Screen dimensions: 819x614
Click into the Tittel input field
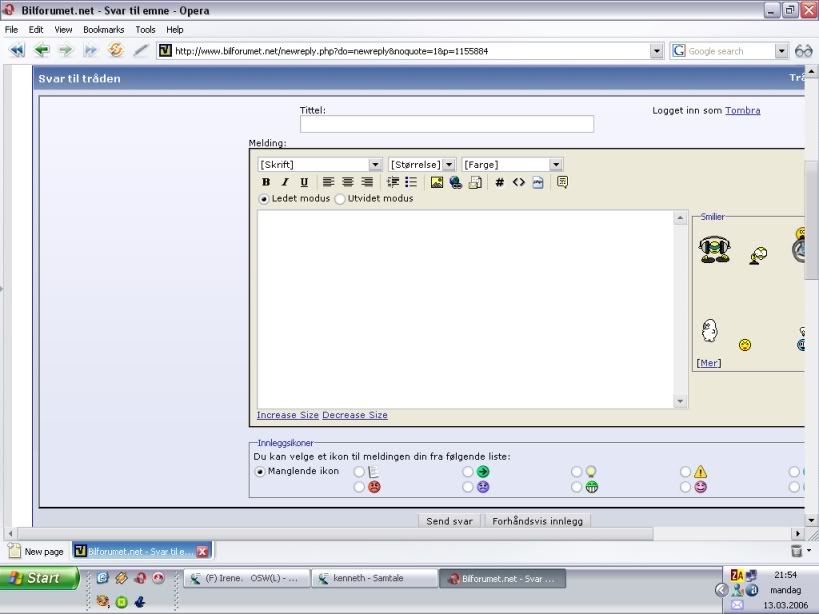click(x=446, y=124)
